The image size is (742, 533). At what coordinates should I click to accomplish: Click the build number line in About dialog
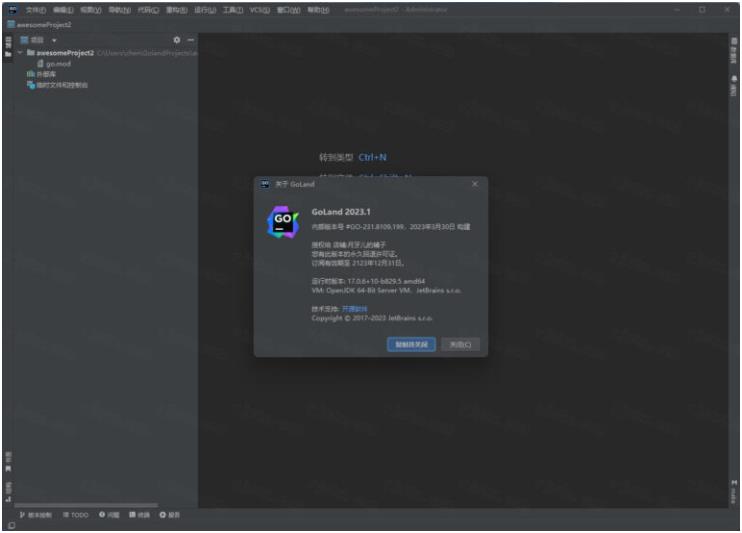coord(390,227)
